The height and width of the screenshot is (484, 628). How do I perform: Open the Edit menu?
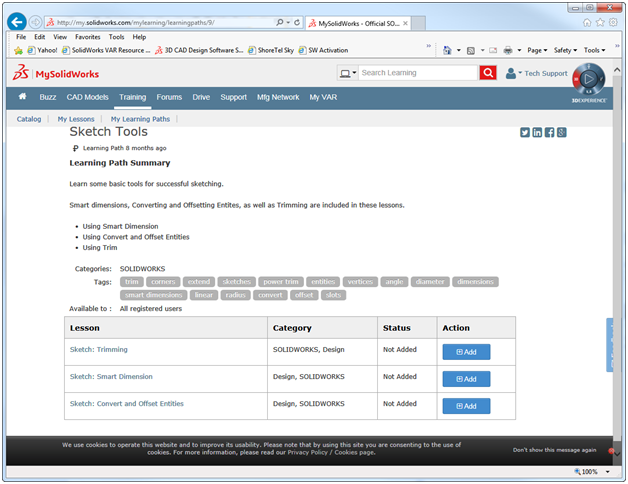click(x=40, y=37)
